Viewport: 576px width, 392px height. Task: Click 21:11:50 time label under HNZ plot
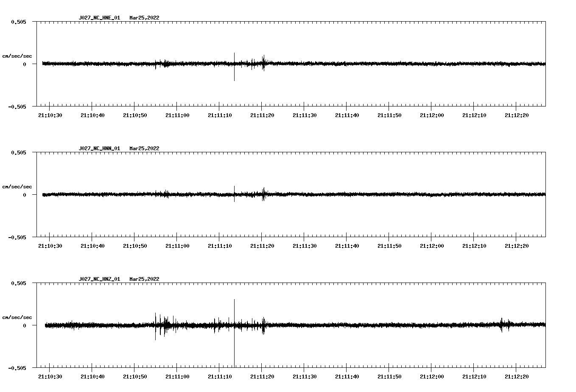coord(389,377)
